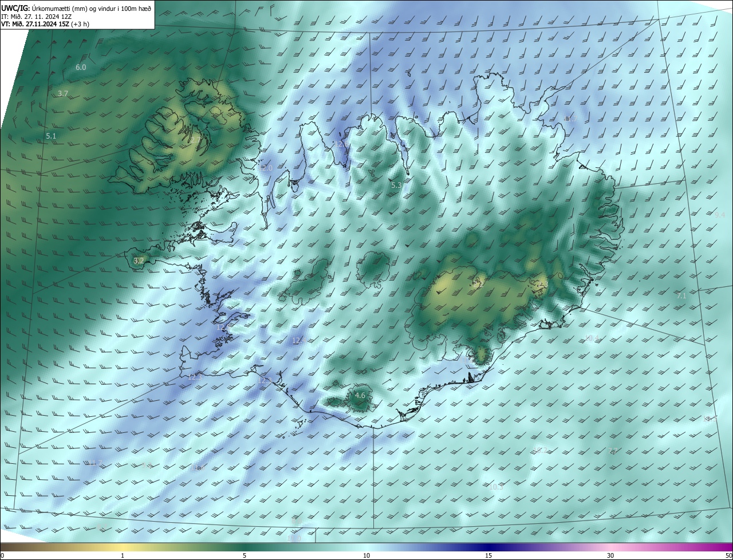733x560 pixels.
Task: Click the pink band of the color scale above '30'
Action: [x=610, y=547]
